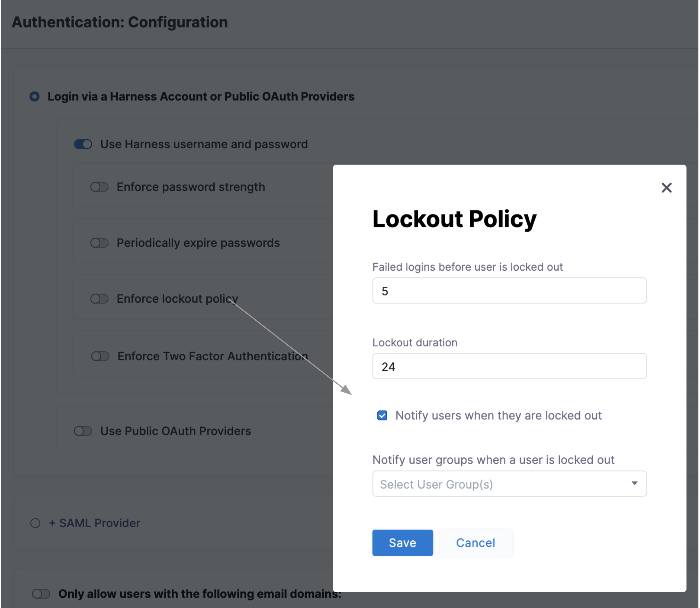
Task: Edit the Failed logins before lockout field
Action: (x=509, y=291)
